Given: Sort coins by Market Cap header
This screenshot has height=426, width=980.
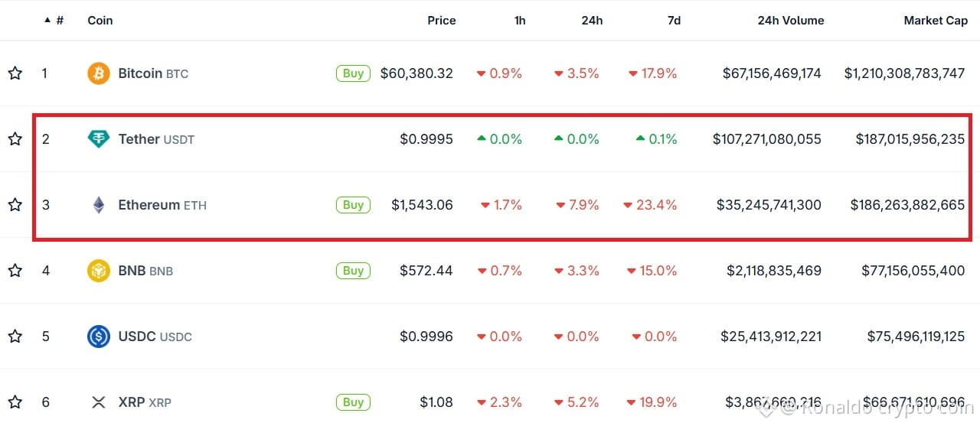Looking at the screenshot, I should pyautogui.click(x=936, y=21).
